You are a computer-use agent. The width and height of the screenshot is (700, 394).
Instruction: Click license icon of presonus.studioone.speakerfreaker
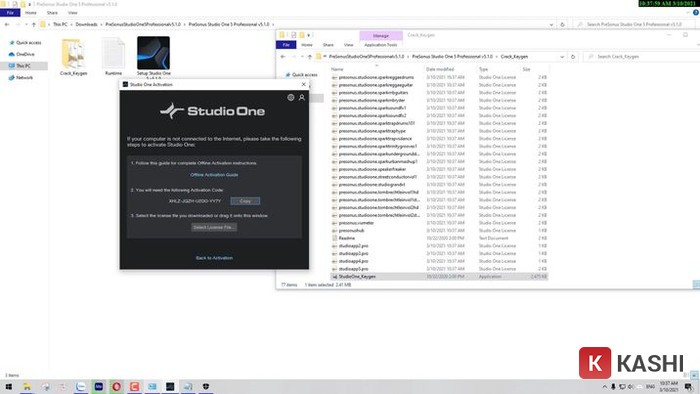click(334, 170)
